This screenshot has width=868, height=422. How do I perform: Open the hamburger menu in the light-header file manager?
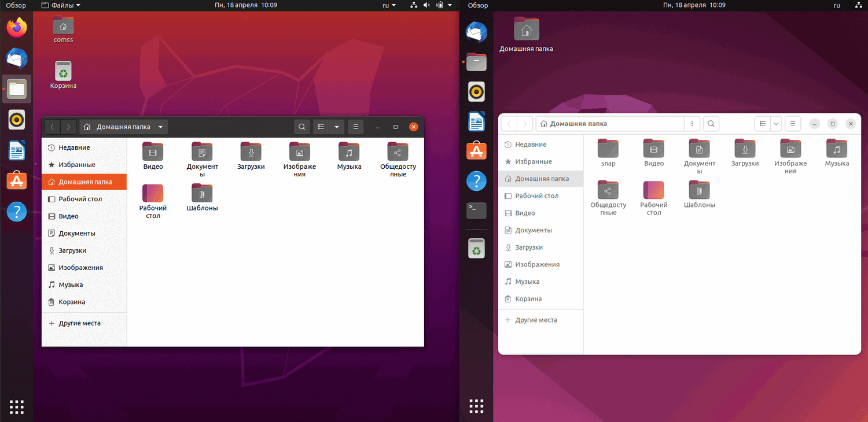pos(793,124)
